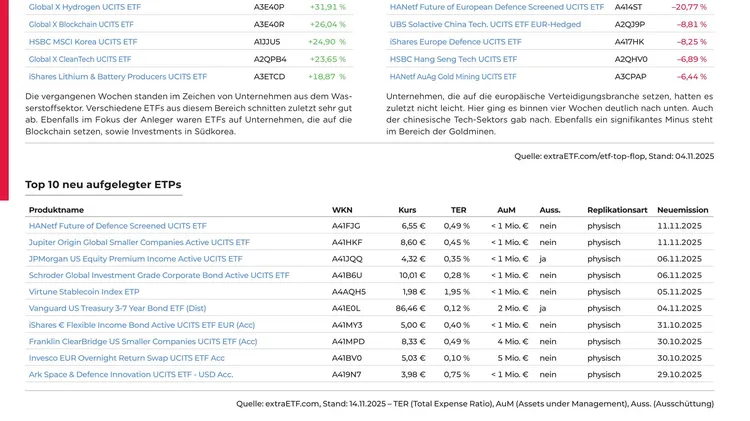Click Invesco EUR Overnight Return Swap ETF link
Screen dimensions: 750x421
127,358
